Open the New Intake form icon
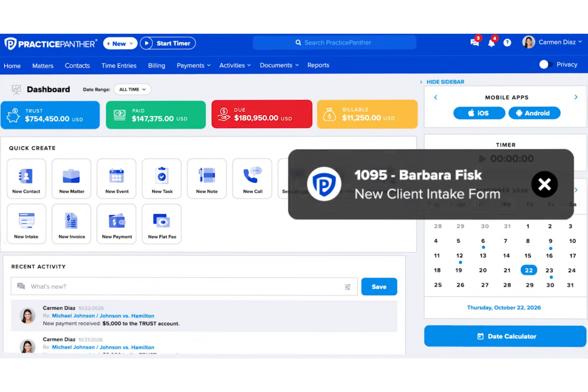The image size is (588, 392). tap(26, 224)
